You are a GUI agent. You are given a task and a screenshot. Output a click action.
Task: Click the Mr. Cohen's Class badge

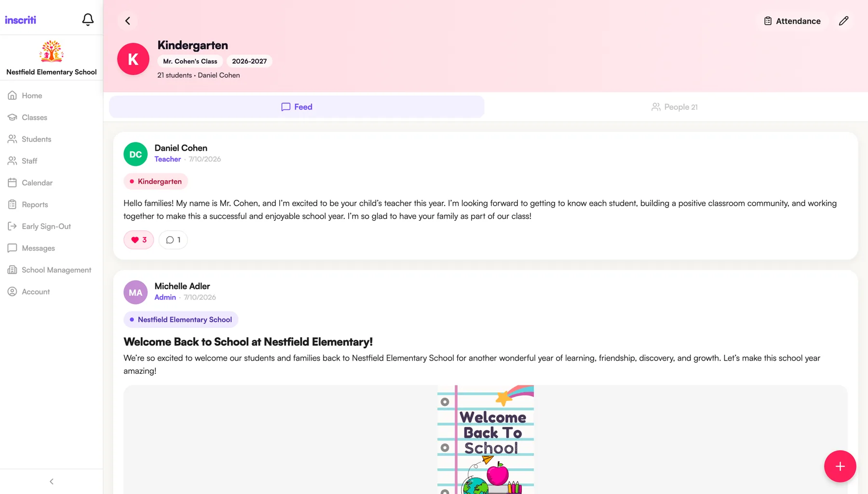[x=190, y=61]
